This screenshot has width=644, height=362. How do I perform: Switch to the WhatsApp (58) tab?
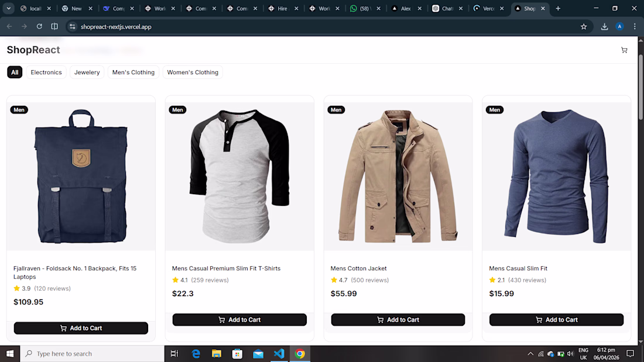(x=364, y=8)
